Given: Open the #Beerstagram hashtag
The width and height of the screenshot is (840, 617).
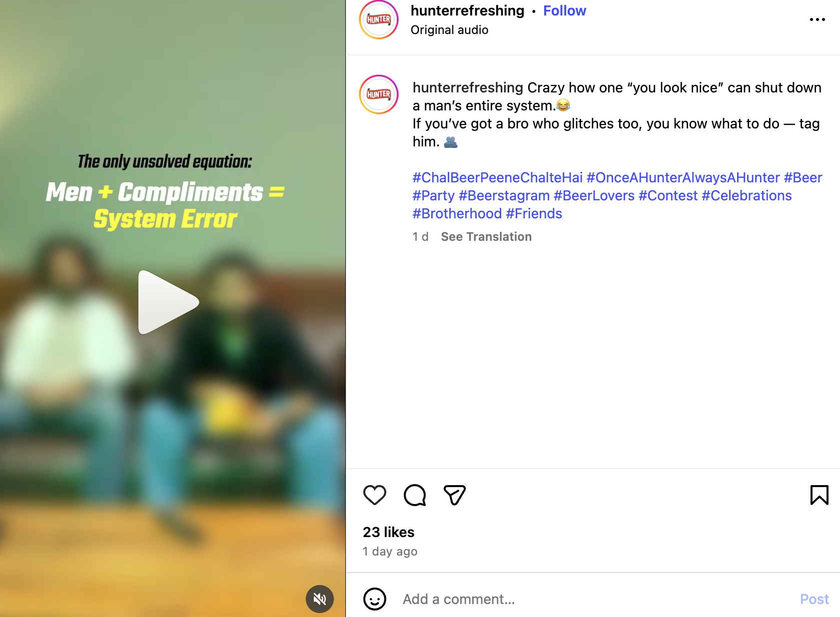Looking at the screenshot, I should pos(504,196).
